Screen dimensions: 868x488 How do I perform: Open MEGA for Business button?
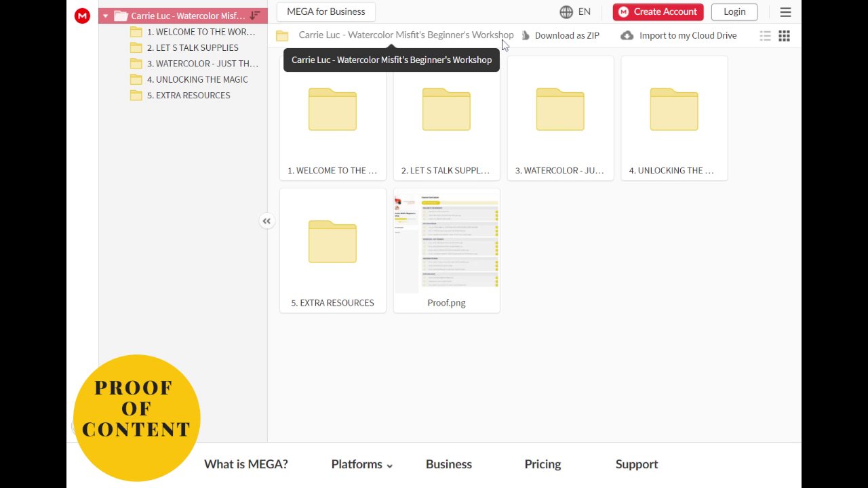[x=325, y=12]
